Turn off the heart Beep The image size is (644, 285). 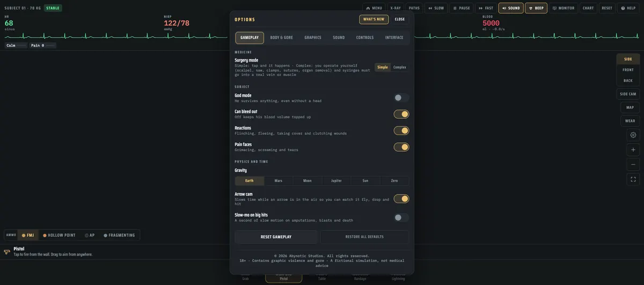pos(536,8)
